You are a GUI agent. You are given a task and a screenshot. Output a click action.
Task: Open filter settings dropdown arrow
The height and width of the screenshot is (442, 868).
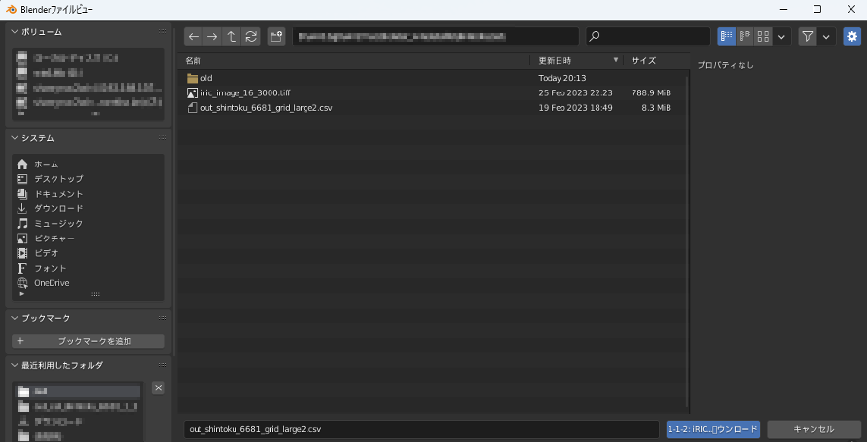click(826, 37)
